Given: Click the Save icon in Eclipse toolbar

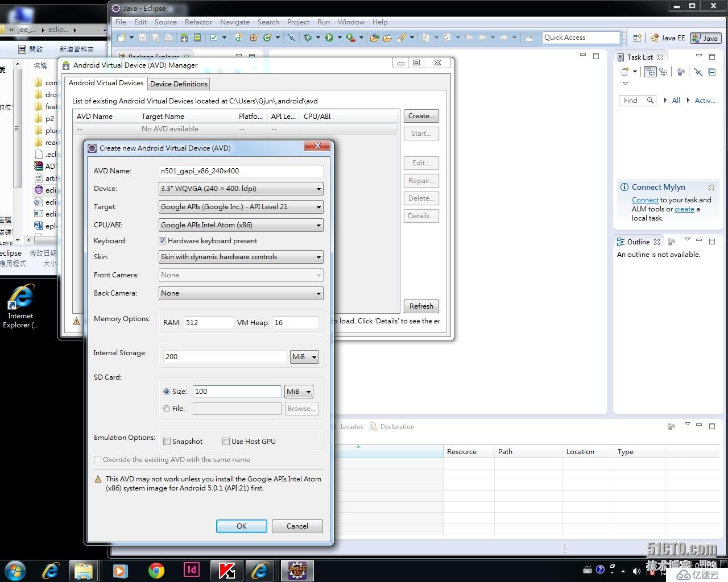Looking at the screenshot, I should coord(142,38).
